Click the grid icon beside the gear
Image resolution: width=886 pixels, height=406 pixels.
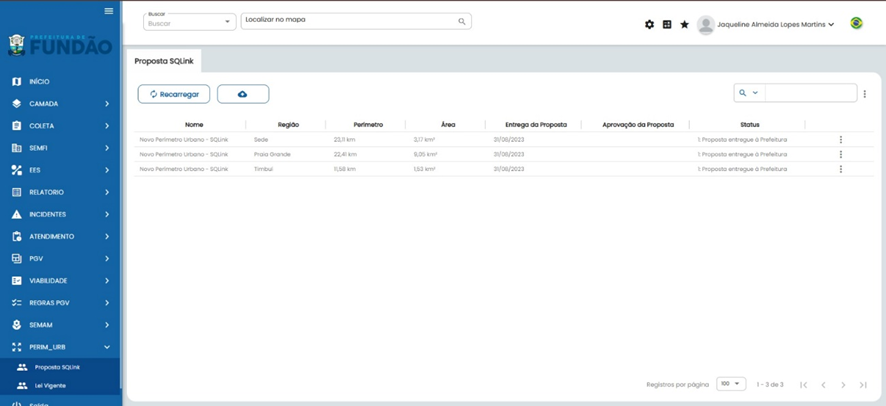(667, 24)
